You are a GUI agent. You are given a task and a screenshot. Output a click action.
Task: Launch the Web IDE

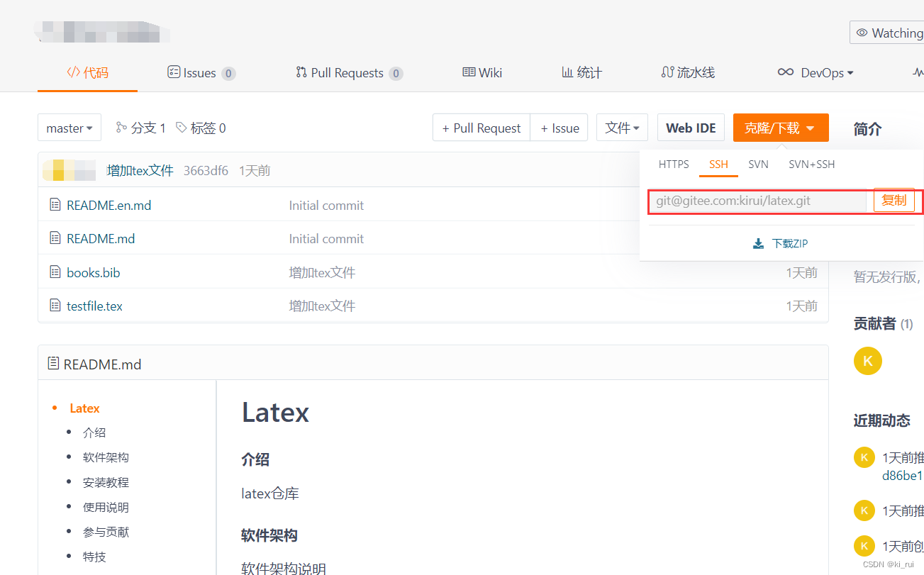coord(691,128)
